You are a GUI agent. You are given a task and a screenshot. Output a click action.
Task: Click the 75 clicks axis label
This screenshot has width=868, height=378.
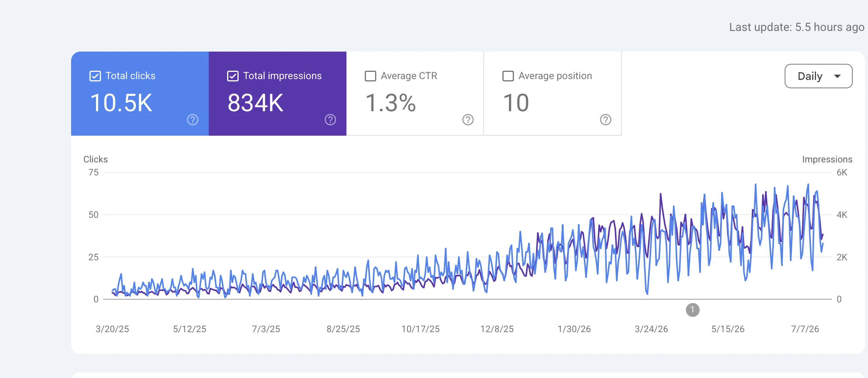click(x=94, y=172)
